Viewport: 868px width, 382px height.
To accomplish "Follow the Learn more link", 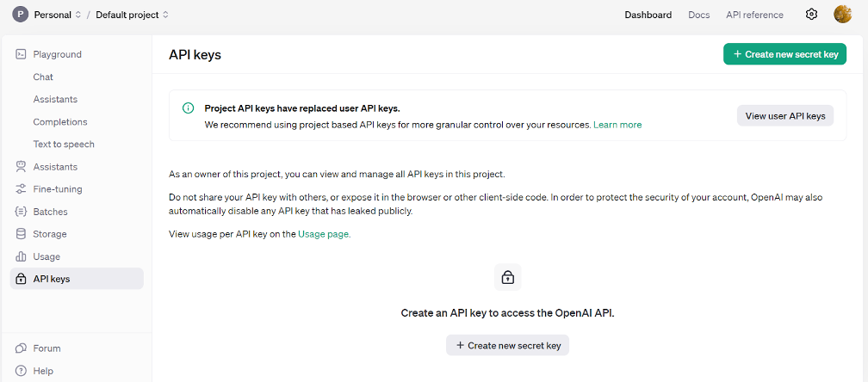I will click(x=617, y=125).
